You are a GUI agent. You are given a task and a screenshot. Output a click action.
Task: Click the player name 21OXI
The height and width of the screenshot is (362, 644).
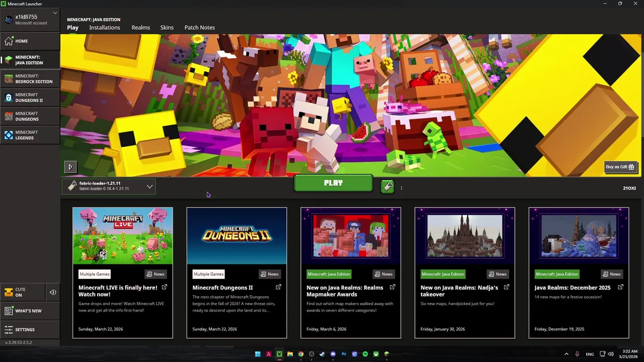coord(629,188)
